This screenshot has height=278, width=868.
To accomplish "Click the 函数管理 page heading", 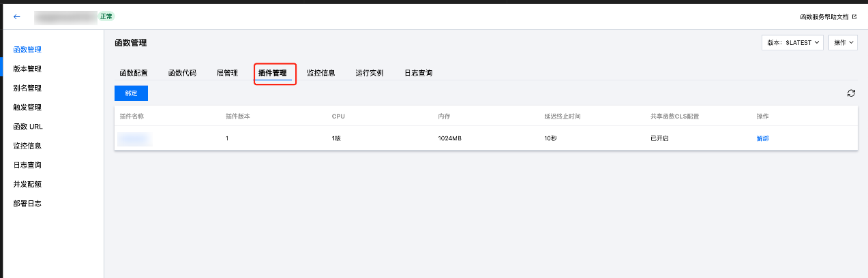I will click(130, 43).
